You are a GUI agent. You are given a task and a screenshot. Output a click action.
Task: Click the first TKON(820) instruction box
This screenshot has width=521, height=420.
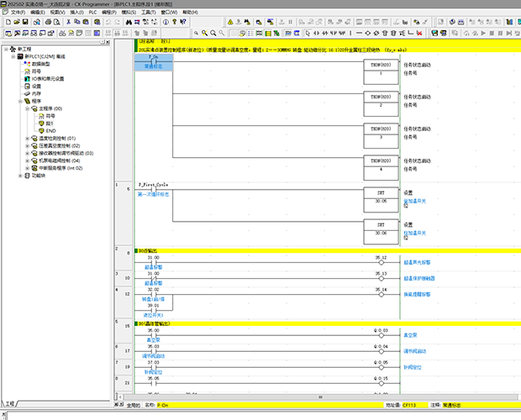coord(381,71)
